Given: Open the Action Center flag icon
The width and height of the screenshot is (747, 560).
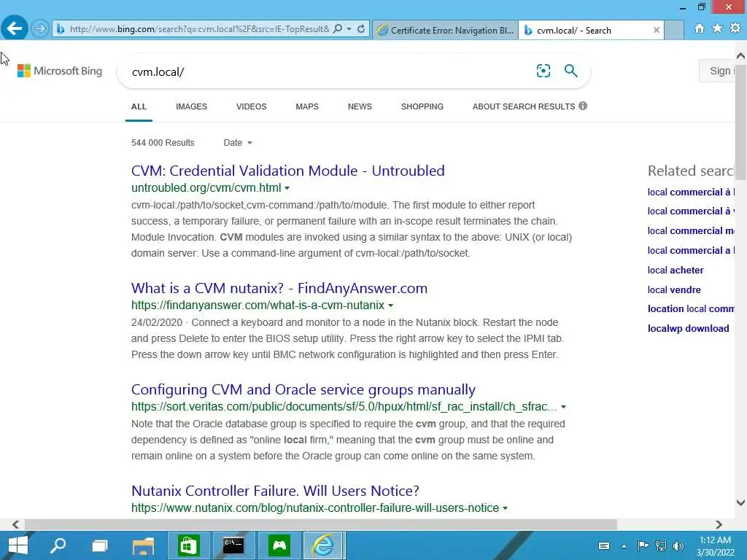Looking at the screenshot, I should tap(643, 545).
